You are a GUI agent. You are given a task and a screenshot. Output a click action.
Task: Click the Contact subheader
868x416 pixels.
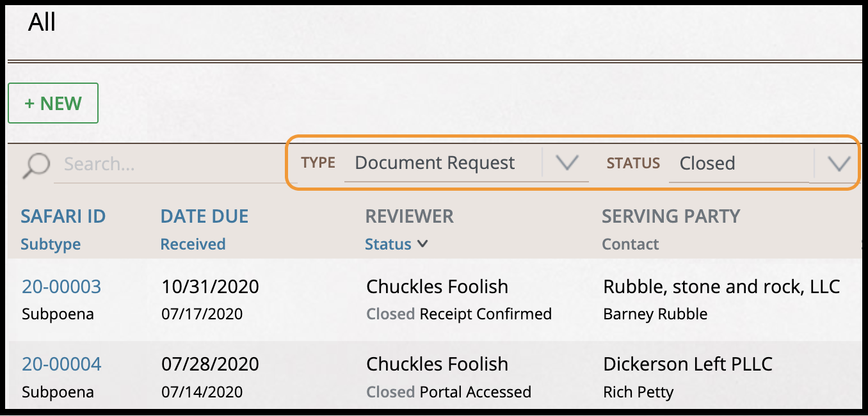point(630,244)
